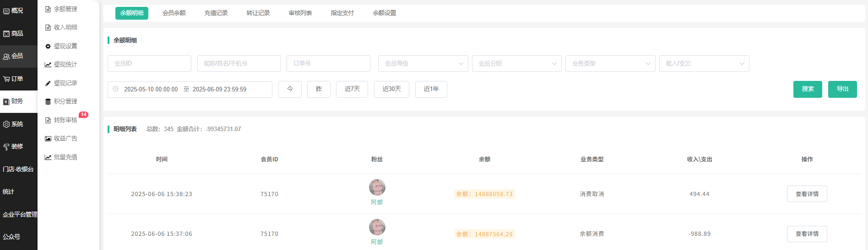The height and width of the screenshot is (250, 868).
Task: Click the green 搜索 button
Action: (807, 89)
